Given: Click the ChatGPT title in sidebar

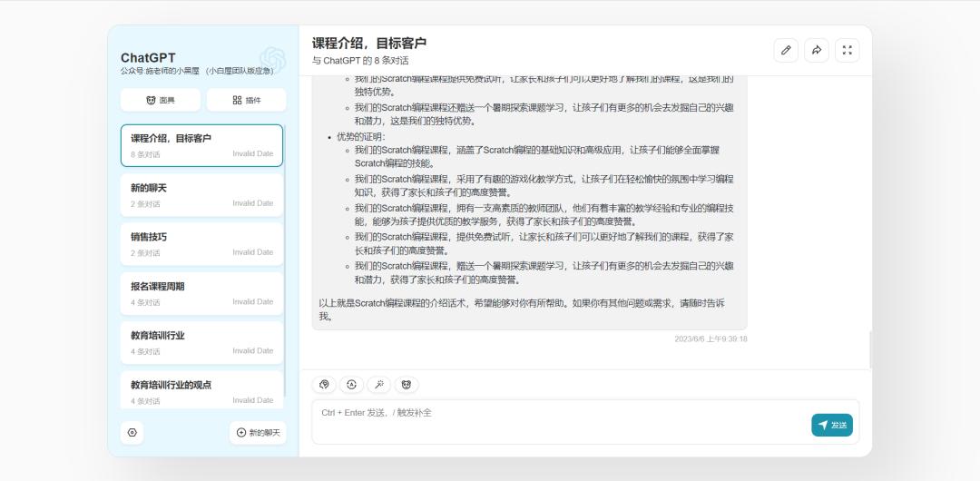Looking at the screenshot, I should pos(148,58).
